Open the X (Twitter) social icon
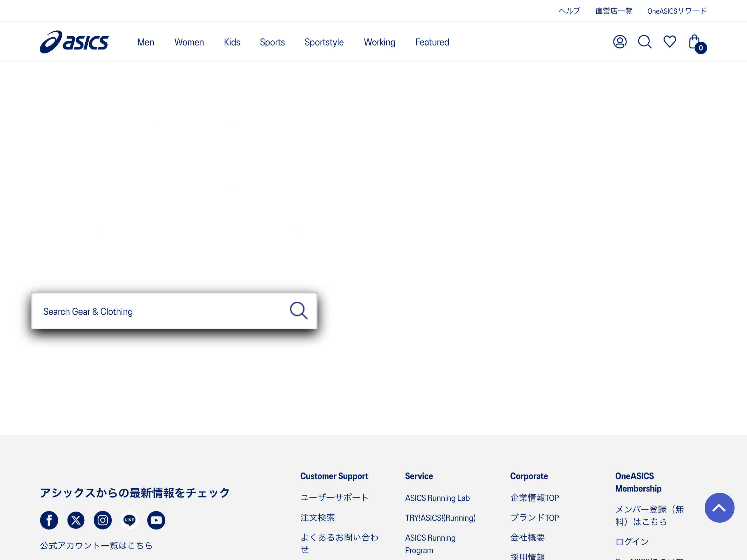 pos(76,520)
